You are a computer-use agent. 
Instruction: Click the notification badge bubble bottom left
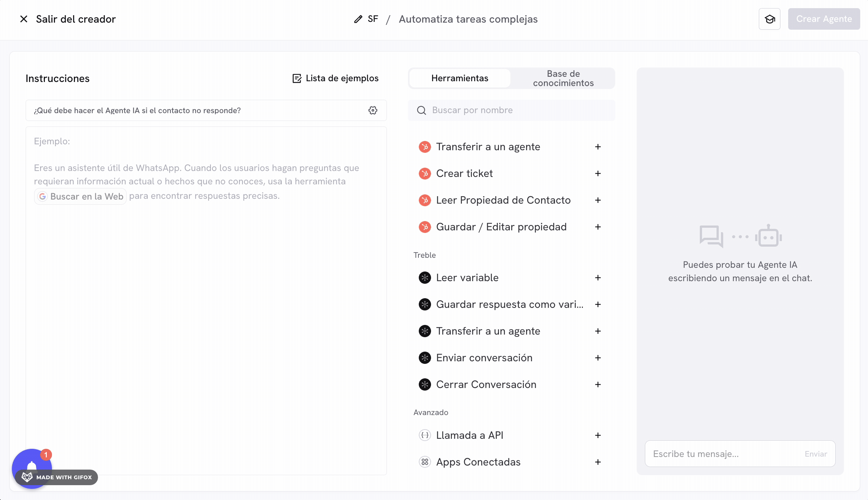point(45,454)
